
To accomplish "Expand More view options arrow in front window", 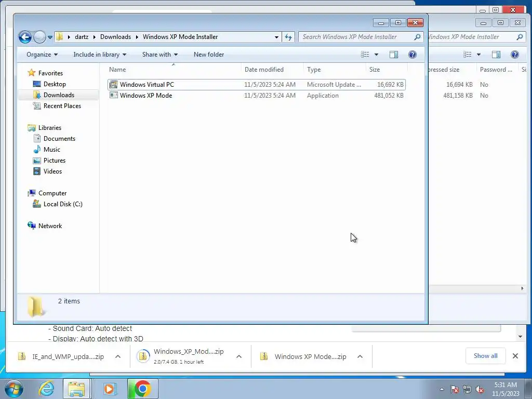I will pos(376,54).
